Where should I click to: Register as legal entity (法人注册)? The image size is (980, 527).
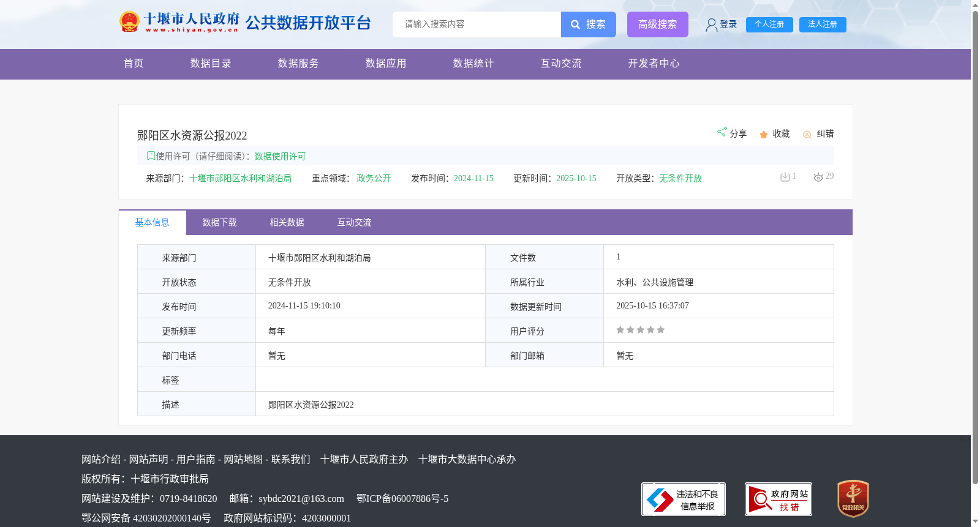[823, 24]
